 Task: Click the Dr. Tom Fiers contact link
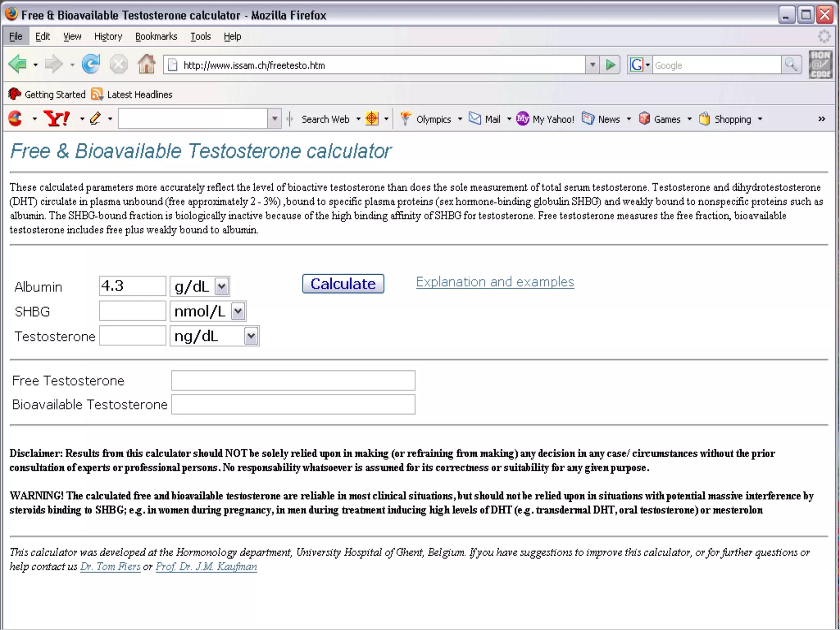tap(110, 566)
